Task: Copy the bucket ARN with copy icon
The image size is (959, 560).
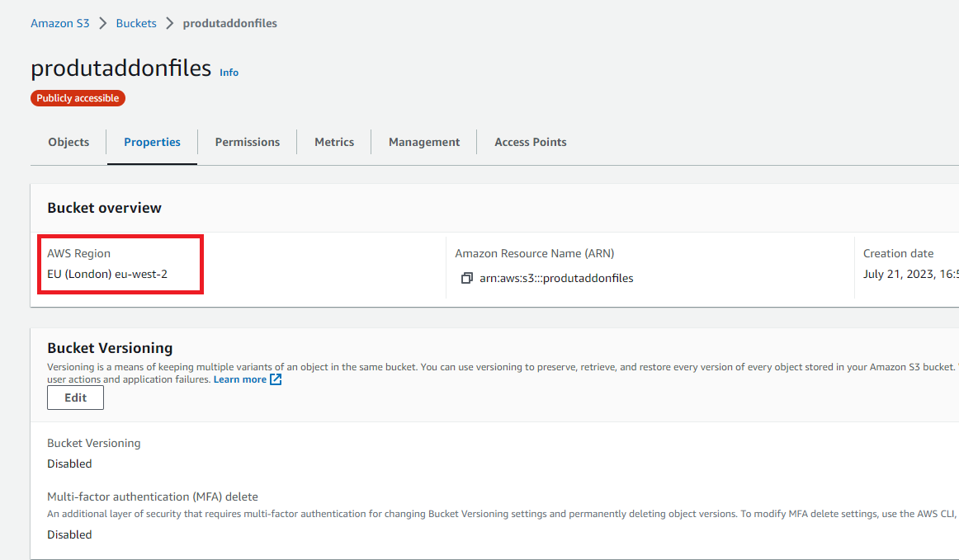Action: pos(466,278)
